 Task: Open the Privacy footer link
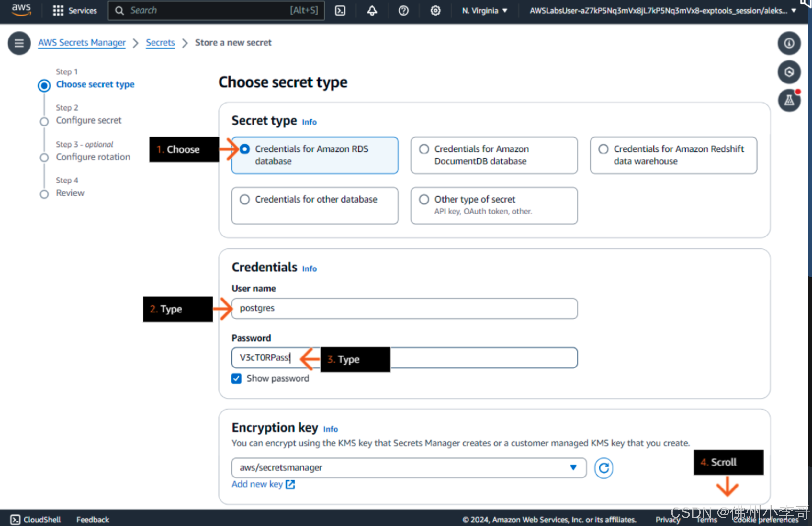tap(667, 520)
